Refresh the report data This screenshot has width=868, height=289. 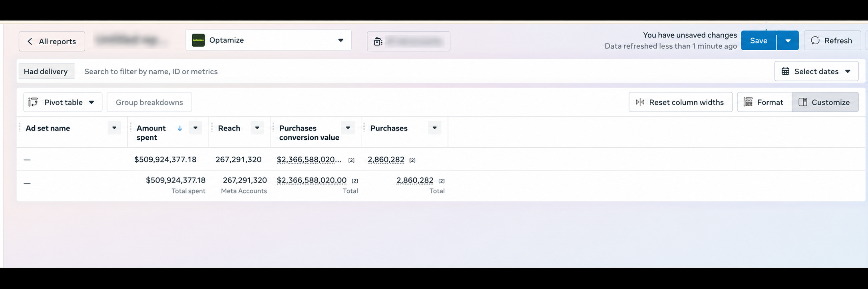point(832,40)
